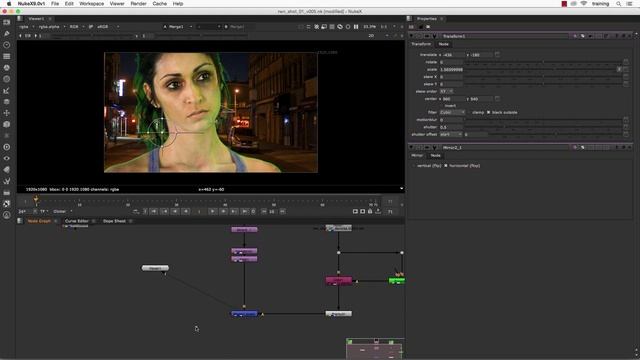Toggle the viewer lock icon near timeline end

point(370,211)
